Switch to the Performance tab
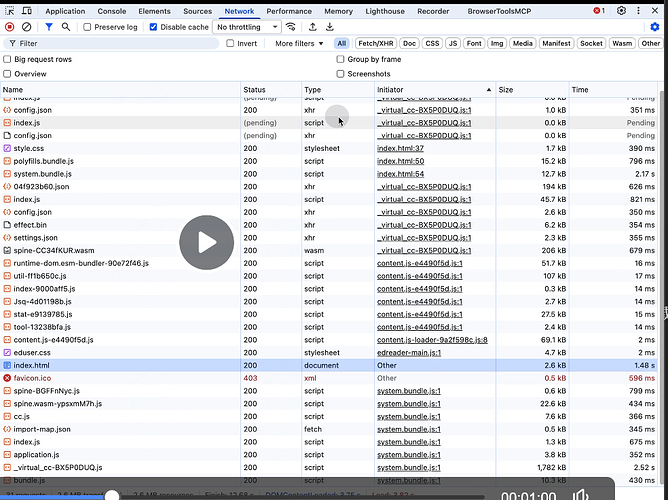This screenshot has width=668, height=500. pyautogui.click(x=288, y=11)
